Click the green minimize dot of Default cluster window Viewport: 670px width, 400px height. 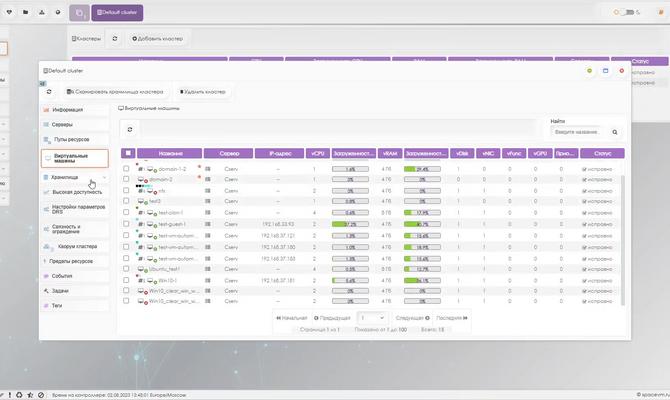(589, 71)
